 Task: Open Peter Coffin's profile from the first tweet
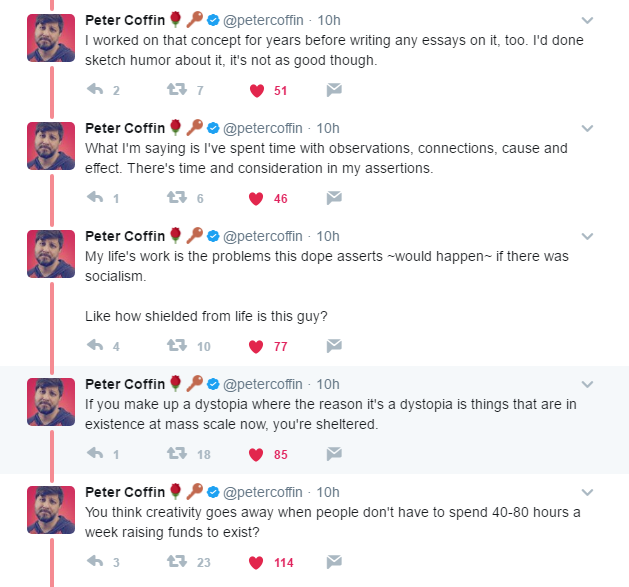pyautogui.click(x=124, y=19)
